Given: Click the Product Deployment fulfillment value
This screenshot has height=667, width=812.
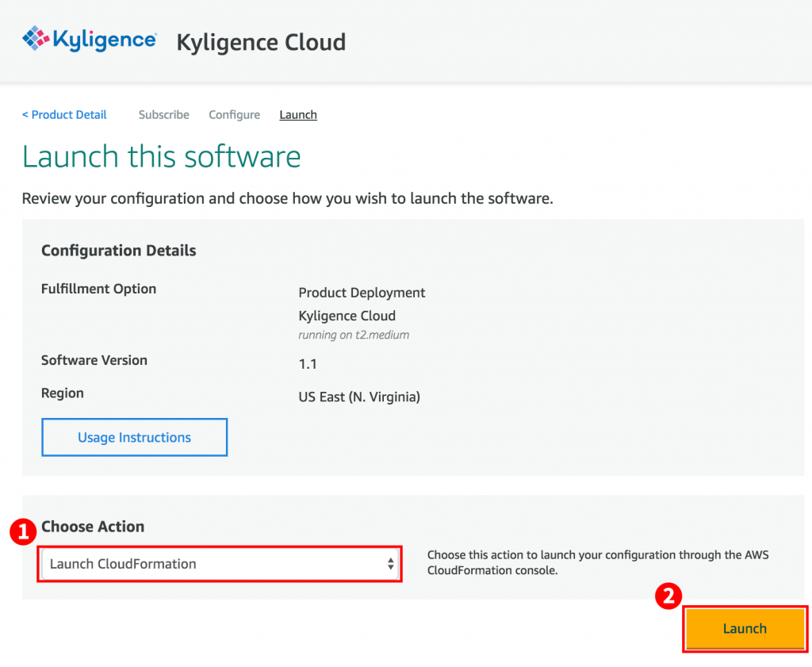Looking at the screenshot, I should click(362, 293).
